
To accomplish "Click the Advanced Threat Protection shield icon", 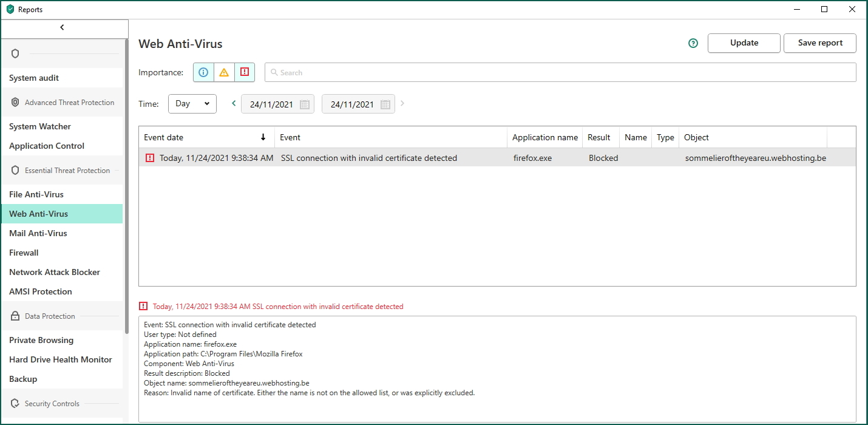I will [15, 103].
